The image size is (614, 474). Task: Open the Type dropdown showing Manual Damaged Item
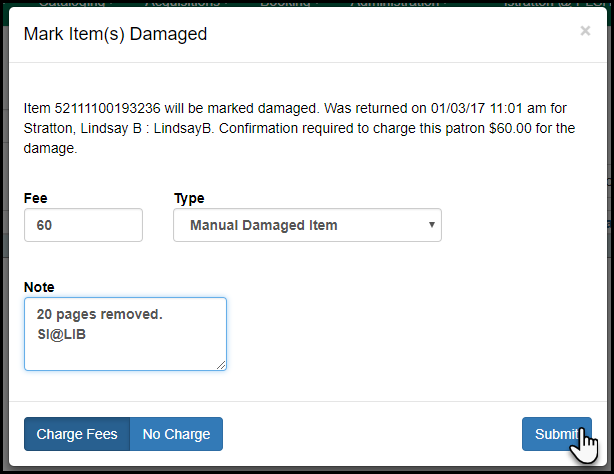[307, 225]
